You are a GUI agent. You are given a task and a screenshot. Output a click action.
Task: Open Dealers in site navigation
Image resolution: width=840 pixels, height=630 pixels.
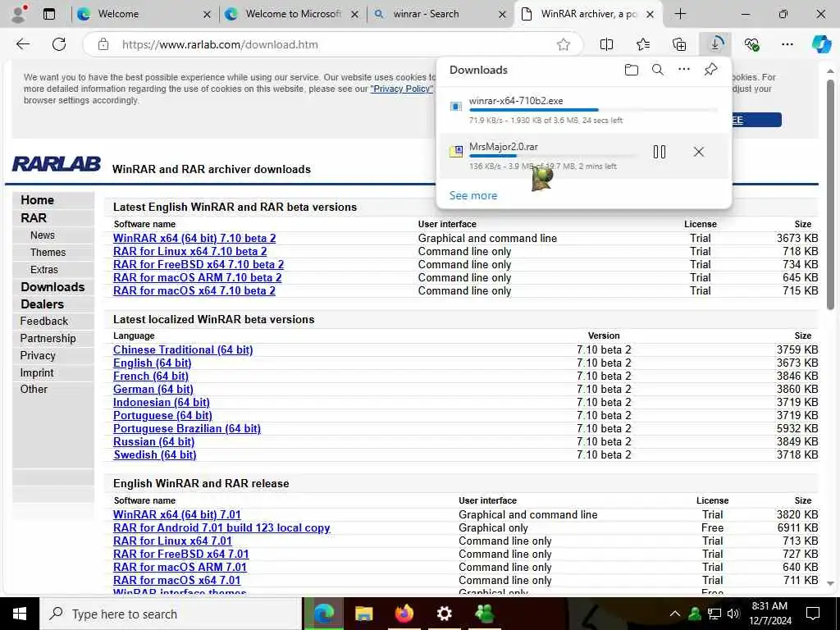tap(42, 304)
